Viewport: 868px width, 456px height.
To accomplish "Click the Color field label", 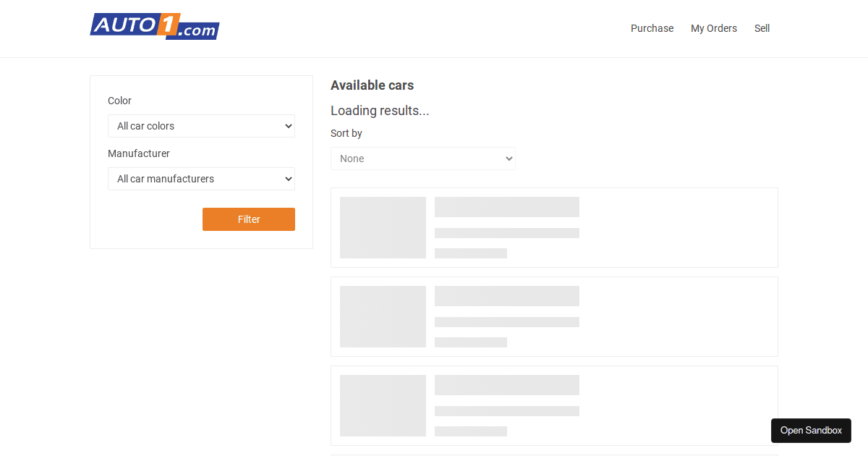I will (x=119, y=101).
